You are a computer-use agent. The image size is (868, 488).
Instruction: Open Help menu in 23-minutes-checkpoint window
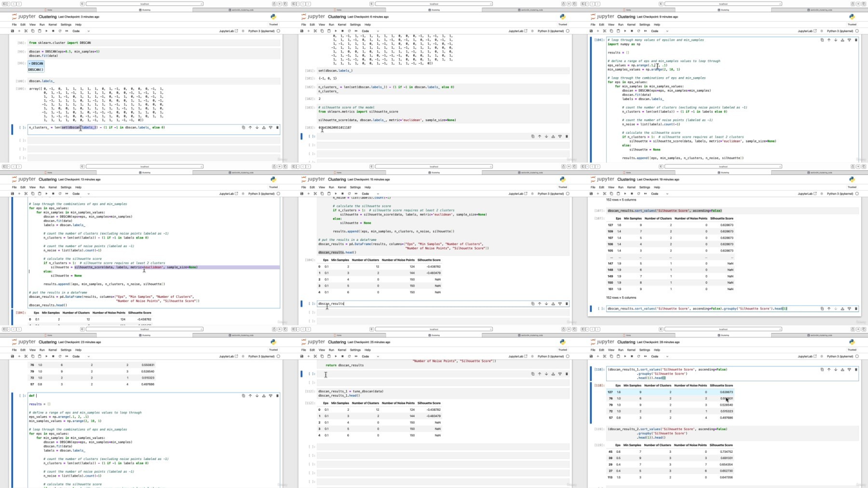pyautogui.click(x=78, y=350)
